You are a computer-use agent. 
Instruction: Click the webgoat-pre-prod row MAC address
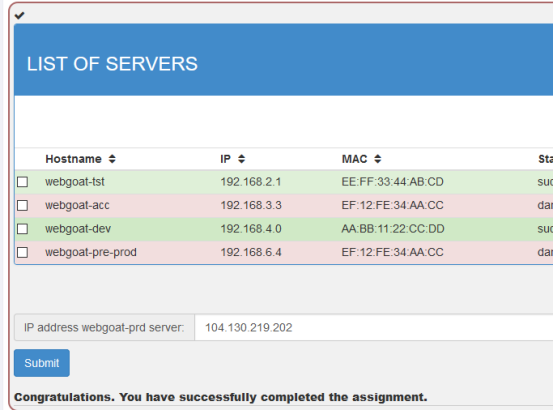[392, 252]
